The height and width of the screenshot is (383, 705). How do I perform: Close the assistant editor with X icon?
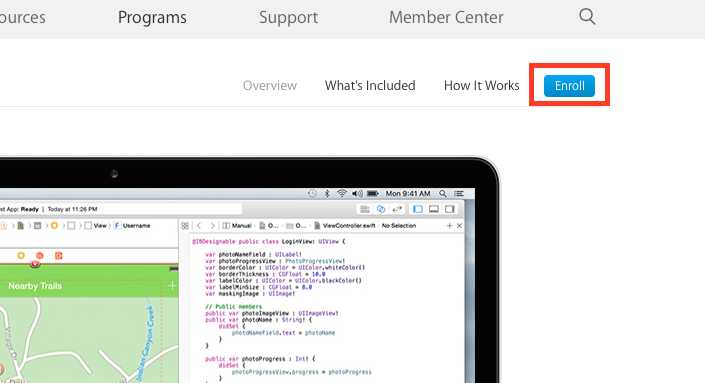point(459,226)
